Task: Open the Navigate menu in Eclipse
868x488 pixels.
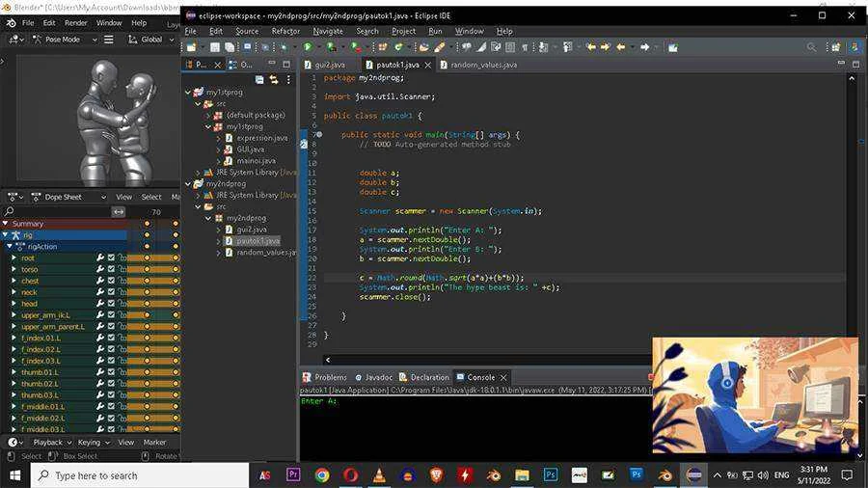Action: [328, 32]
